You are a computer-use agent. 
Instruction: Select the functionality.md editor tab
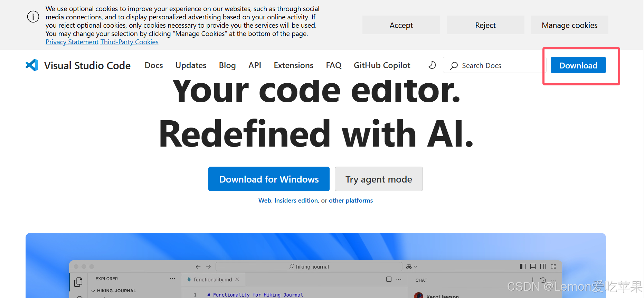click(213, 279)
